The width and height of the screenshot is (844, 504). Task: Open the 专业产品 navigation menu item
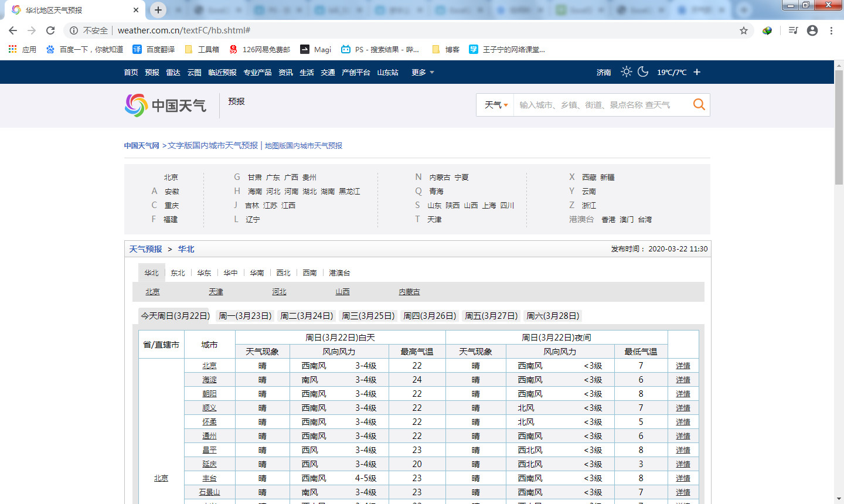click(257, 72)
